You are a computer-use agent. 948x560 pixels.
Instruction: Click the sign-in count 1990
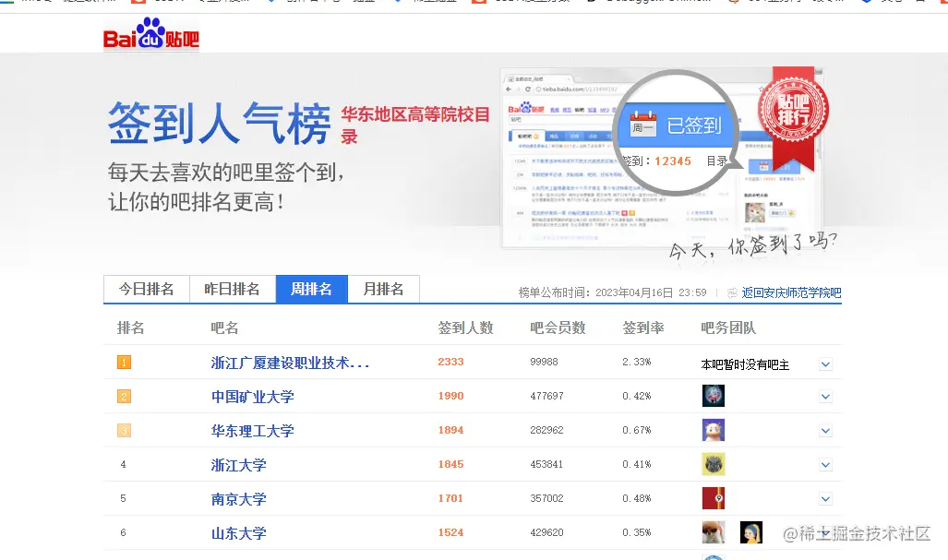tap(451, 396)
